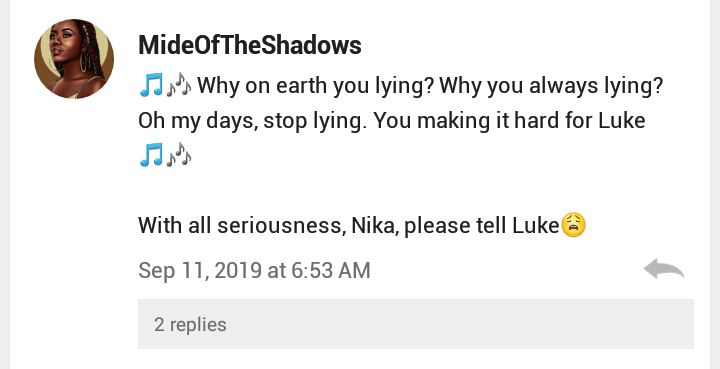Select the 'Why you always lying?' text
The image size is (720, 369).
(551, 86)
